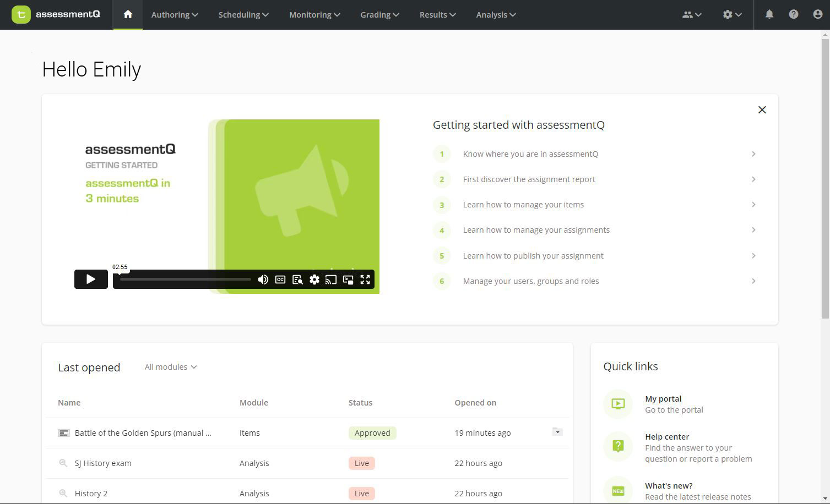Enable closed captions on the video

[280, 280]
